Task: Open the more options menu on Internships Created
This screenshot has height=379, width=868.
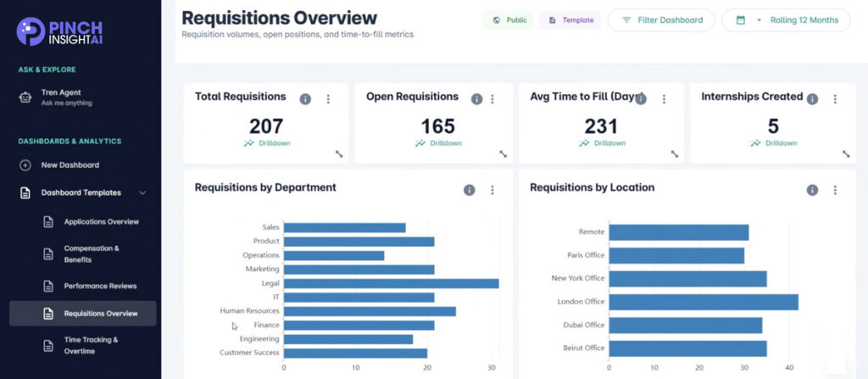Action: (x=835, y=99)
